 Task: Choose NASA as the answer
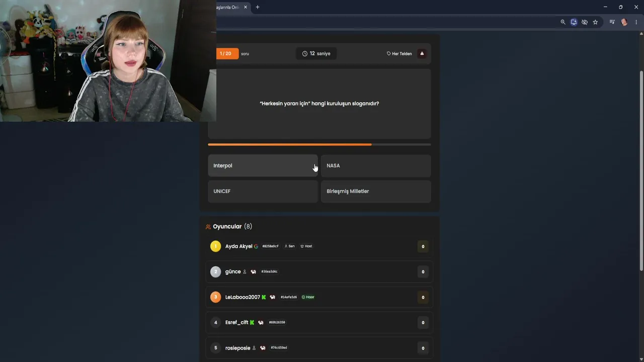coord(376,165)
